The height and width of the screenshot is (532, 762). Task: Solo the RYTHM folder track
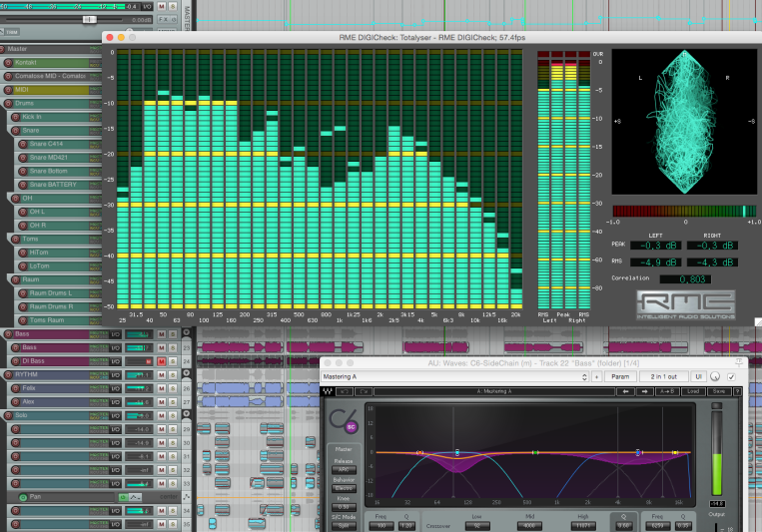(x=173, y=375)
